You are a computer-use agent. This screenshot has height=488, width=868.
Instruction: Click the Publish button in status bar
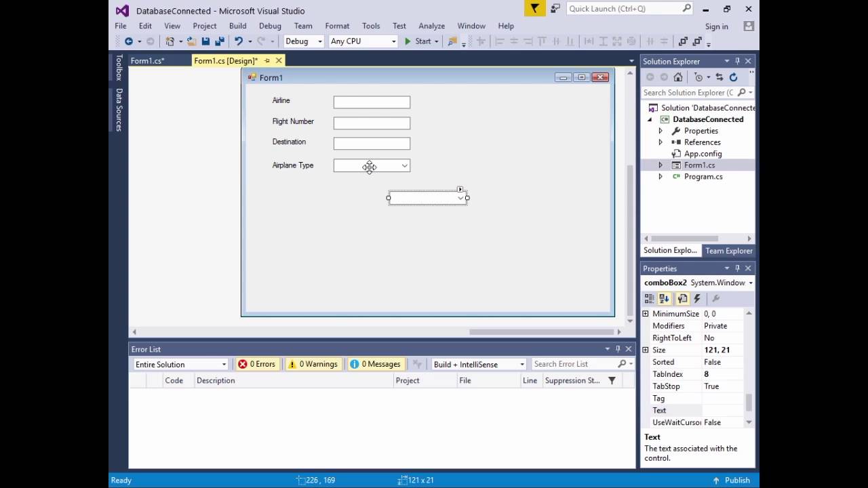[731, 480]
